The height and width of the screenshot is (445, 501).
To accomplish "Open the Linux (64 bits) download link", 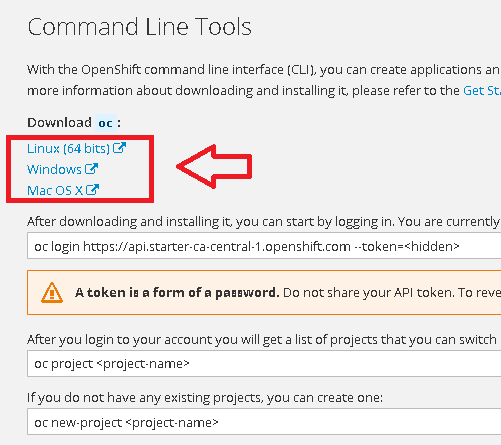I will point(68,149).
